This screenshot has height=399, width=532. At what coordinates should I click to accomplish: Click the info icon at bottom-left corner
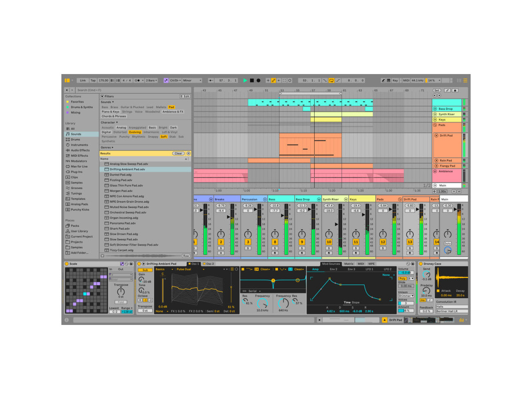pos(67,320)
